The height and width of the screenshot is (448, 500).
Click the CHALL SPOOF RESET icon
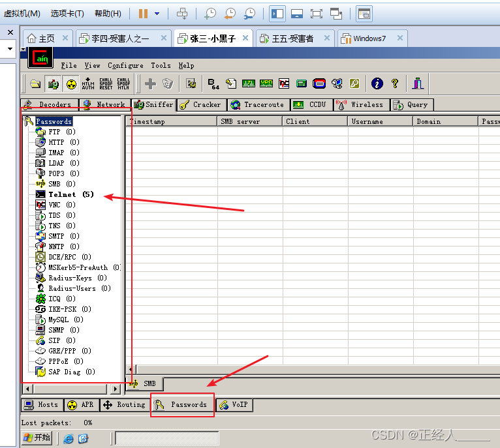tap(106, 84)
